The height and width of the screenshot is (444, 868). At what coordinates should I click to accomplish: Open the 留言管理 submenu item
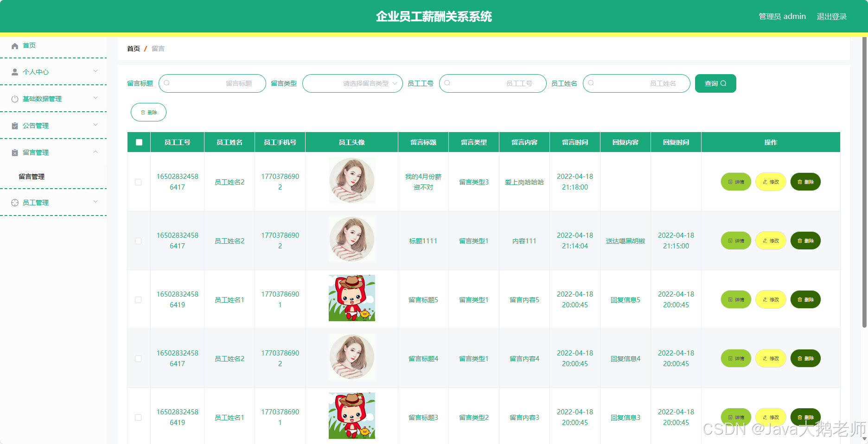(31, 177)
